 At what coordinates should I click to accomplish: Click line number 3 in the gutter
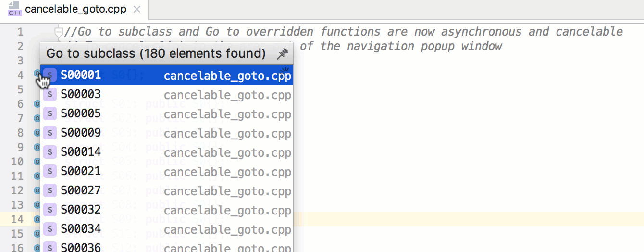[20, 61]
